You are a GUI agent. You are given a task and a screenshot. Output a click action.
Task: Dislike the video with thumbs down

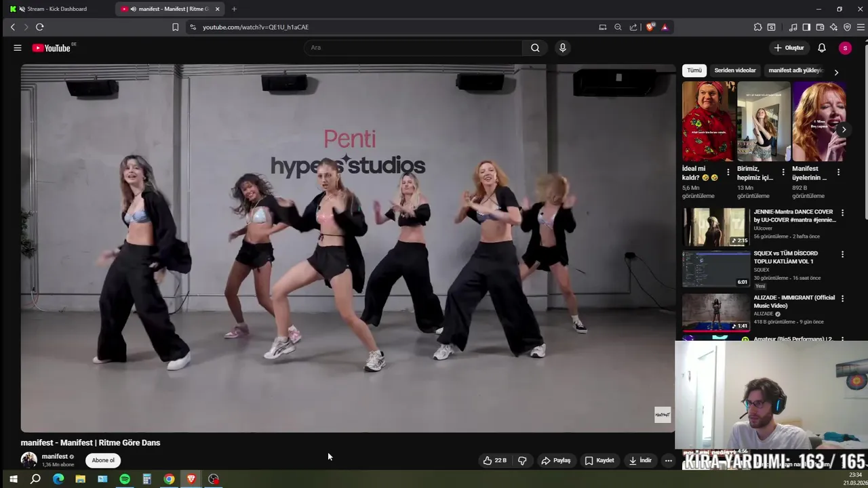(x=522, y=460)
